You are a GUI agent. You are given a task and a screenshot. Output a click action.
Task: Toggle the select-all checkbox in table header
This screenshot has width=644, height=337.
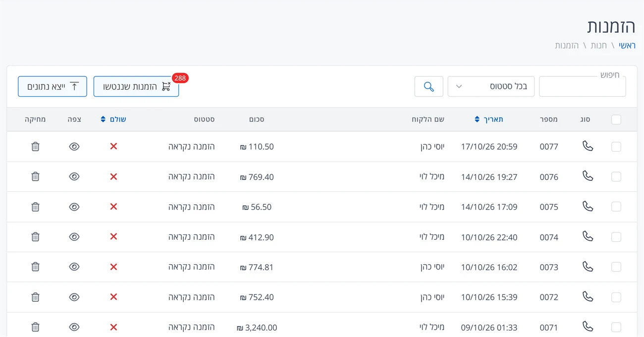click(616, 119)
